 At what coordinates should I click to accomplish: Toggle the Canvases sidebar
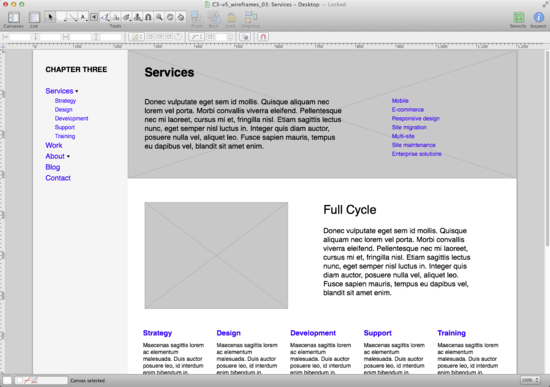coord(13,17)
